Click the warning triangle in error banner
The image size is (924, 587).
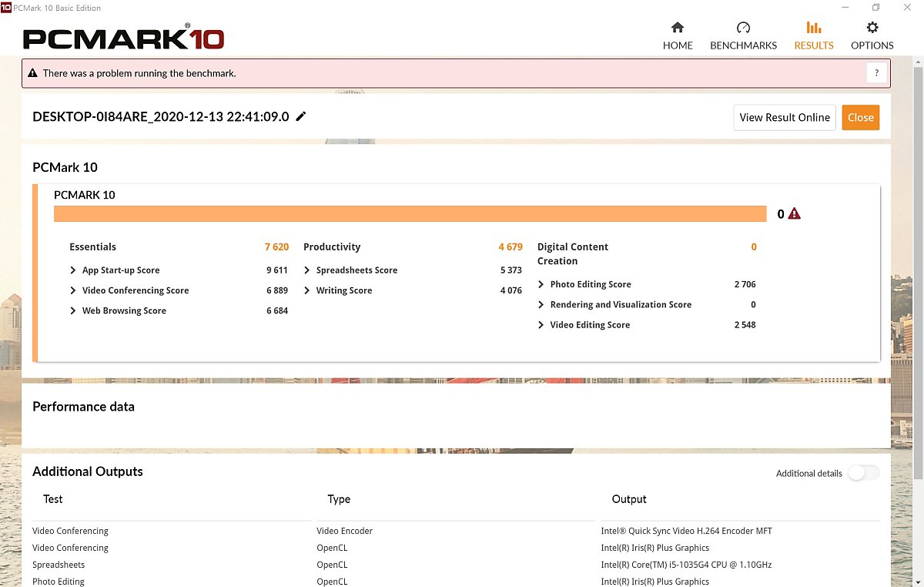pyautogui.click(x=32, y=73)
